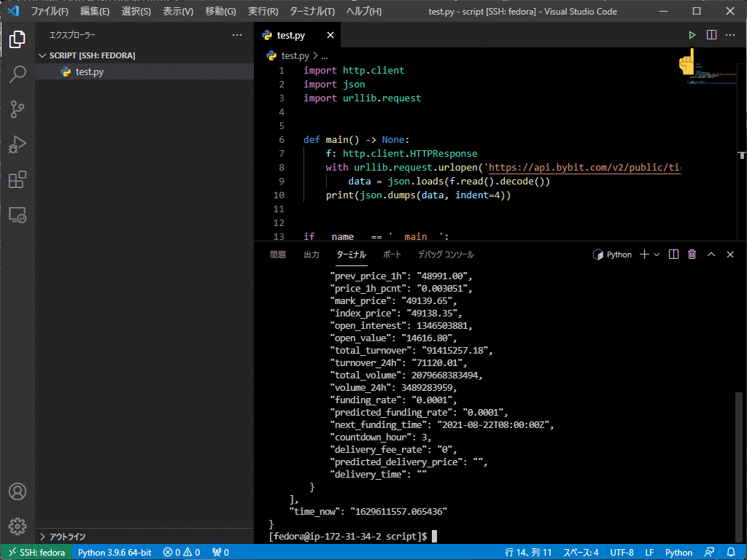747x560 pixels.
Task: Open the Accounts menu icon
Action: click(x=18, y=491)
